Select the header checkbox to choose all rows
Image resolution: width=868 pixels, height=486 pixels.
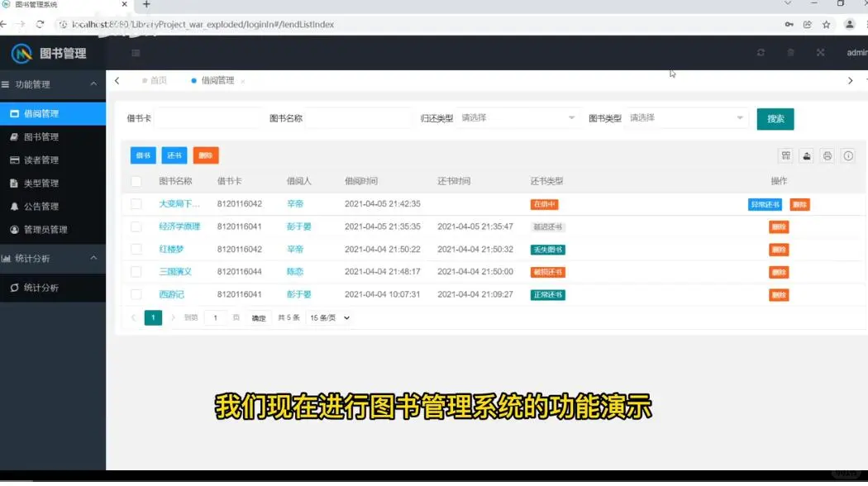pos(136,182)
